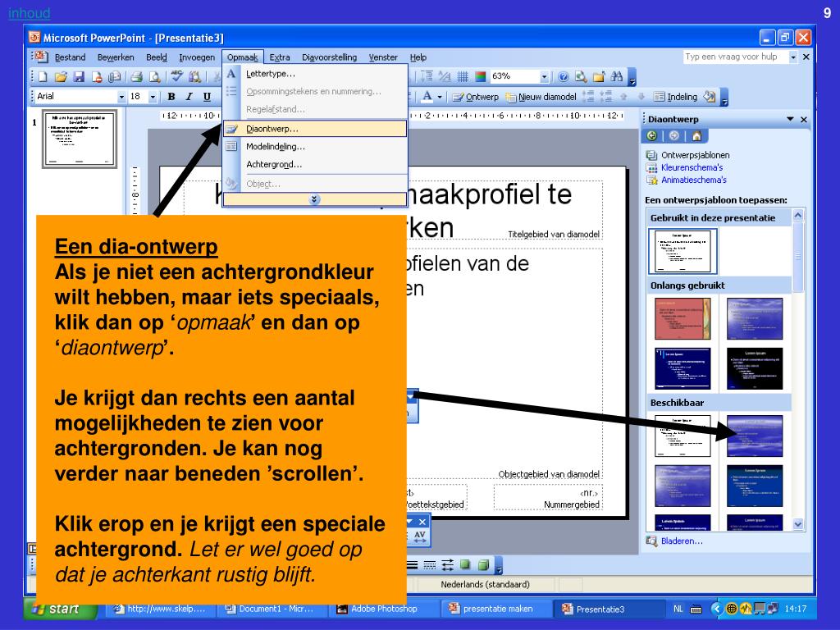Click the shadow style icon in drawing toolbar
Screen dimensions: 840x630
click(x=466, y=564)
